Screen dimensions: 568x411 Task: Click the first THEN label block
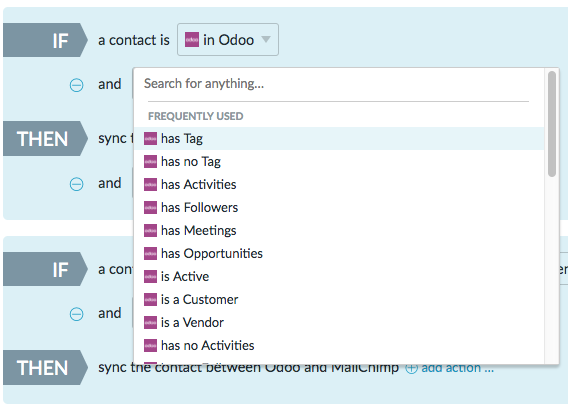[x=45, y=139]
